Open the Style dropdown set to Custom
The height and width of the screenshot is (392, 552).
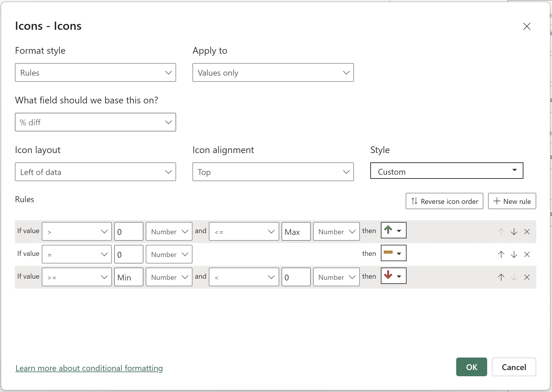[446, 171]
